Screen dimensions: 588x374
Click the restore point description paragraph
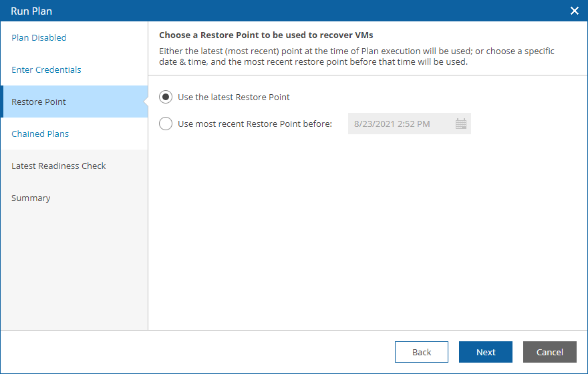point(357,56)
